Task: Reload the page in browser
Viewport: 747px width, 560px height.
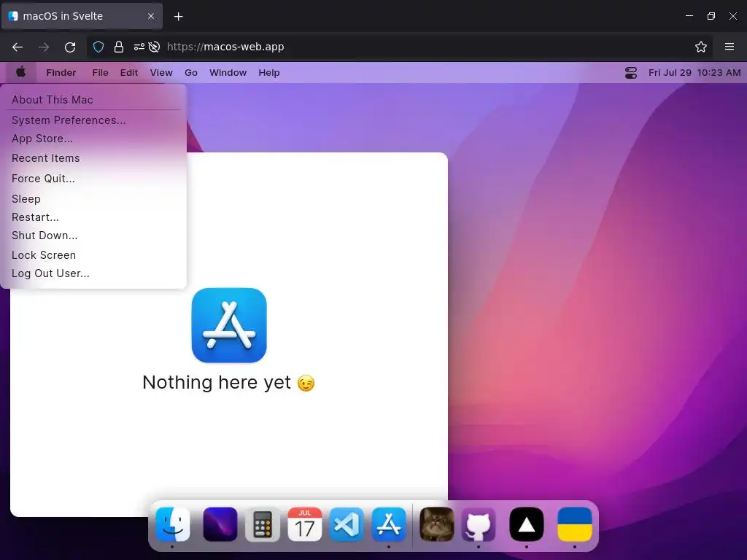Action: [x=70, y=47]
